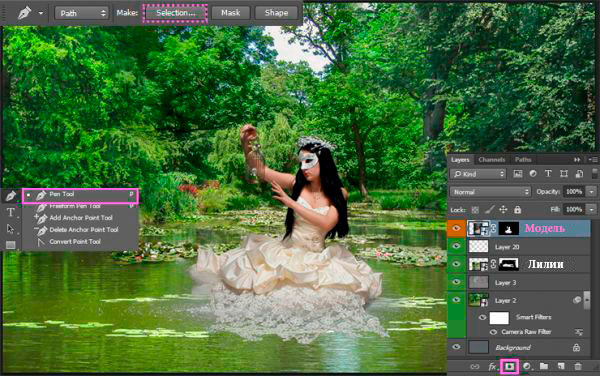Switch to the Channels tab
This screenshot has width=600, height=376.
tap(492, 160)
